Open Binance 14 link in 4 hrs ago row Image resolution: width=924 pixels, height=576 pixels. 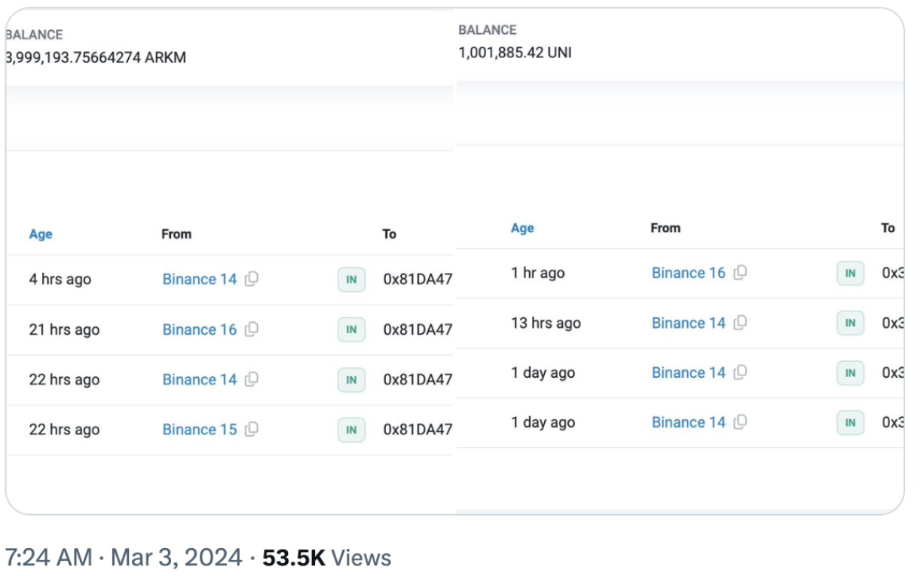200,279
